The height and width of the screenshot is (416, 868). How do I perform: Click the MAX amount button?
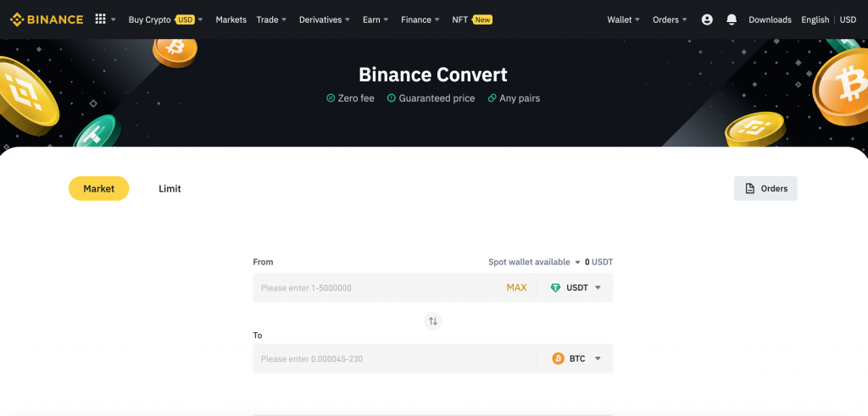(516, 288)
